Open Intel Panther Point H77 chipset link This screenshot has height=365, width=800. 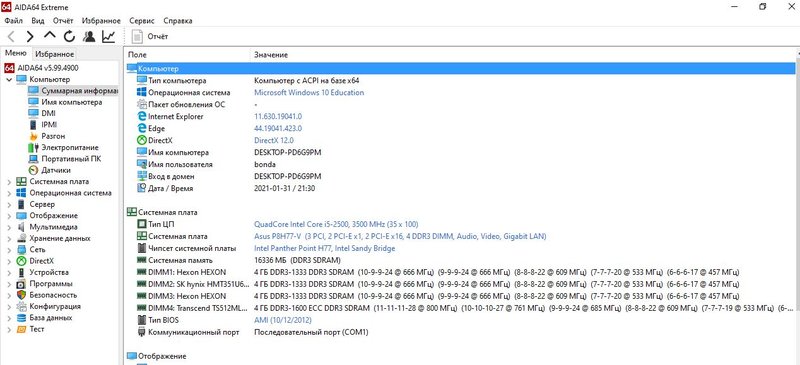[x=324, y=248]
